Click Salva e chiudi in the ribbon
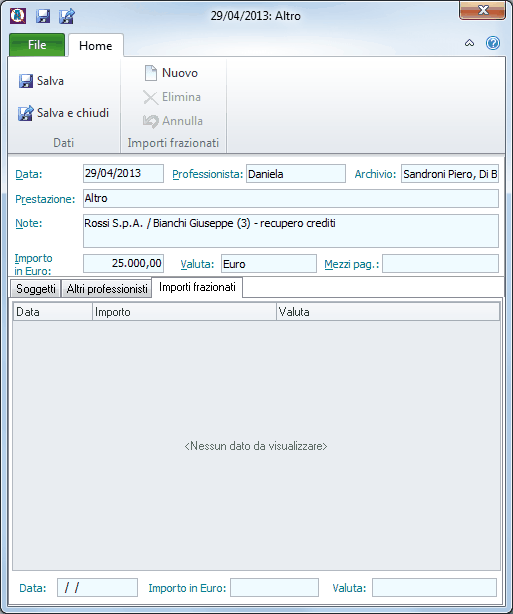Image resolution: width=513 pixels, height=614 pixels. [x=63, y=113]
